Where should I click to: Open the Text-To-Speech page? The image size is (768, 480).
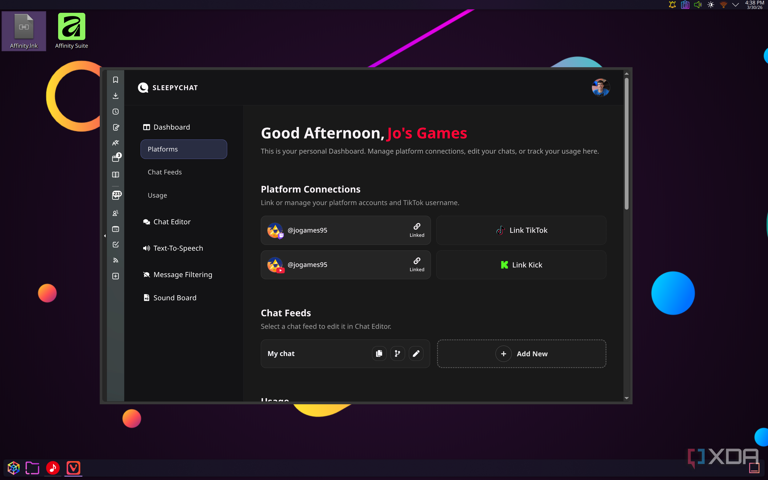[173, 248]
